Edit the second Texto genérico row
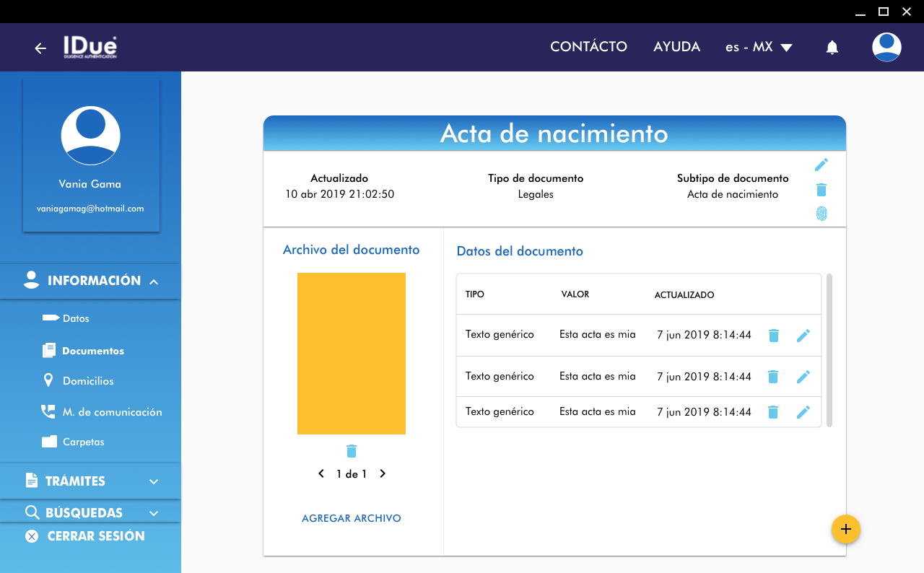924x573 pixels. [x=803, y=377]
